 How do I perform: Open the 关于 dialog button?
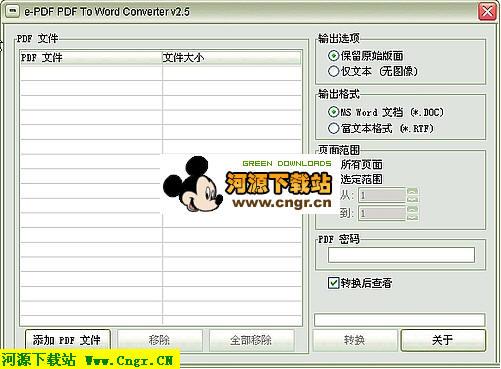(x=443, y=340)
